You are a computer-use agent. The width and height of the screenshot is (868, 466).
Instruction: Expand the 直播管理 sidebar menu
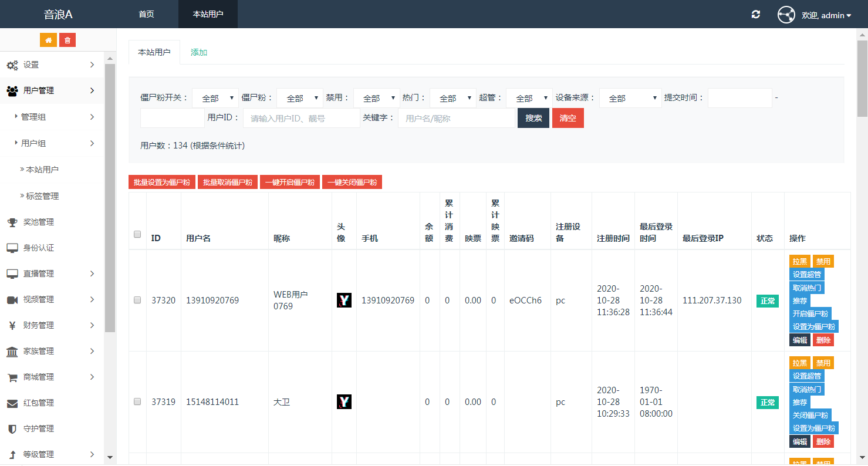click(x=52, y=274)
